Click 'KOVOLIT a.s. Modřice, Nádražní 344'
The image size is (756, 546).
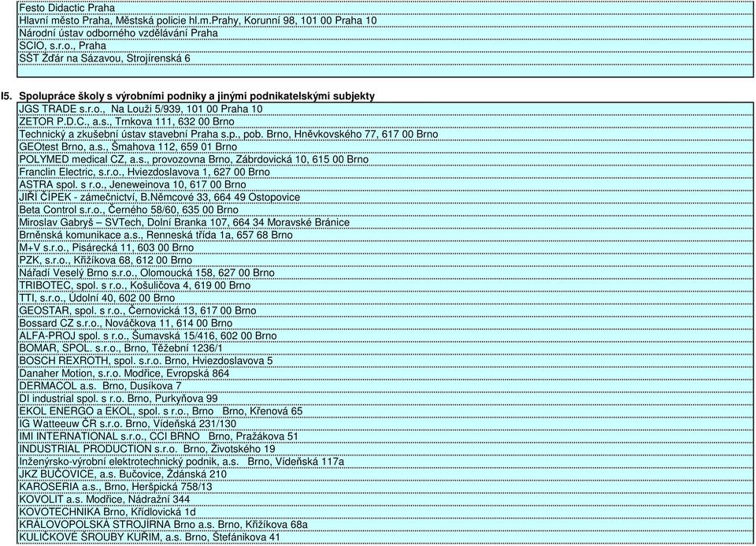(385, 498)
